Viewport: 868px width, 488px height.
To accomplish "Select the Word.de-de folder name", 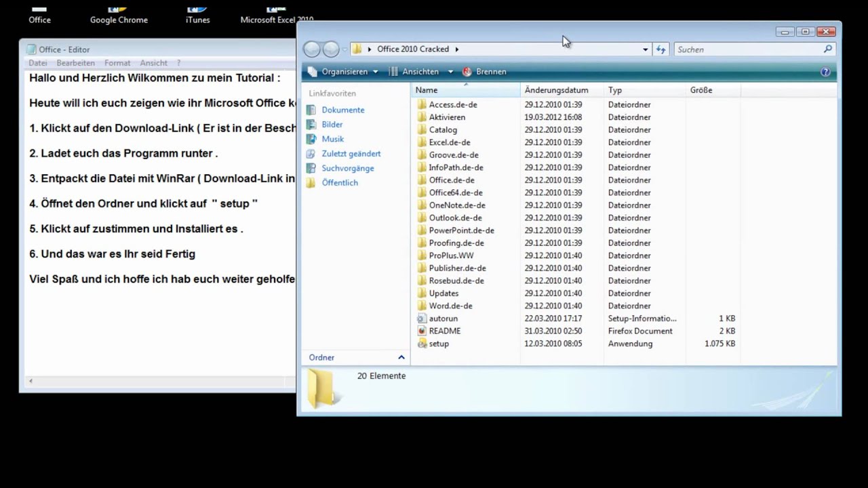I will pos(451,306).
